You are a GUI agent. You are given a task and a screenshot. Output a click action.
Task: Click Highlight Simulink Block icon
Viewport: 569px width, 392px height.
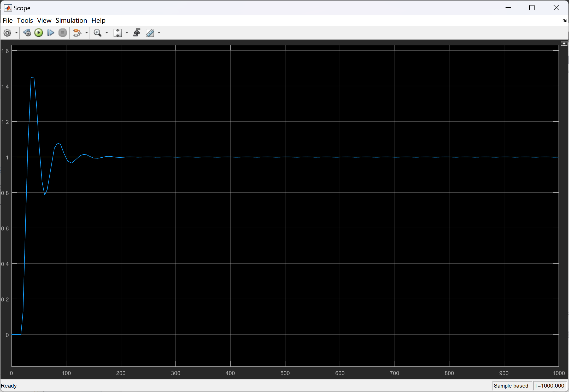coord(77,33)
